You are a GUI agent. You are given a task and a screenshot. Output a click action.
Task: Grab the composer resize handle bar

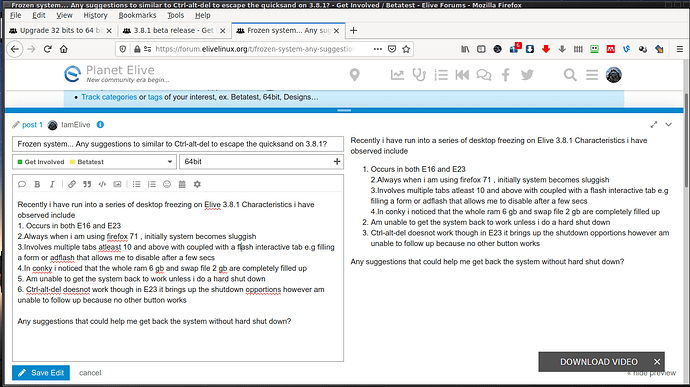click(x=344, y=110)
